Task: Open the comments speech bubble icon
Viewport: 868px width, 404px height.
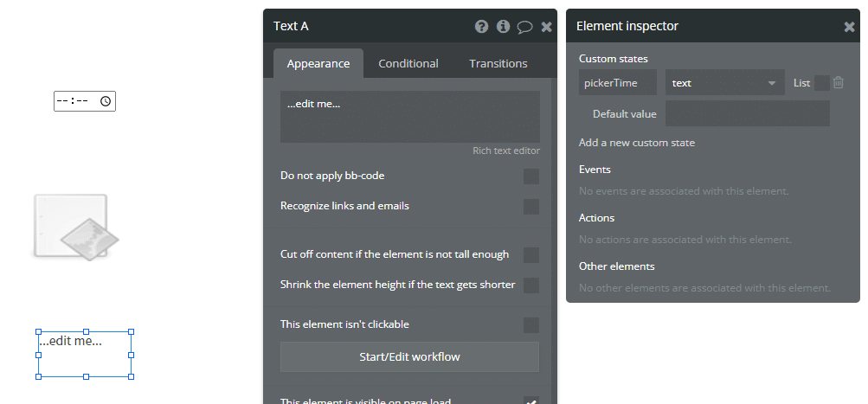Action: pos(524,27)
